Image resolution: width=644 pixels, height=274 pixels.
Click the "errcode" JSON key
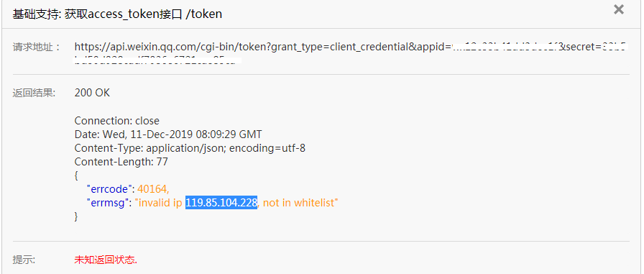(x=109, y=189)
